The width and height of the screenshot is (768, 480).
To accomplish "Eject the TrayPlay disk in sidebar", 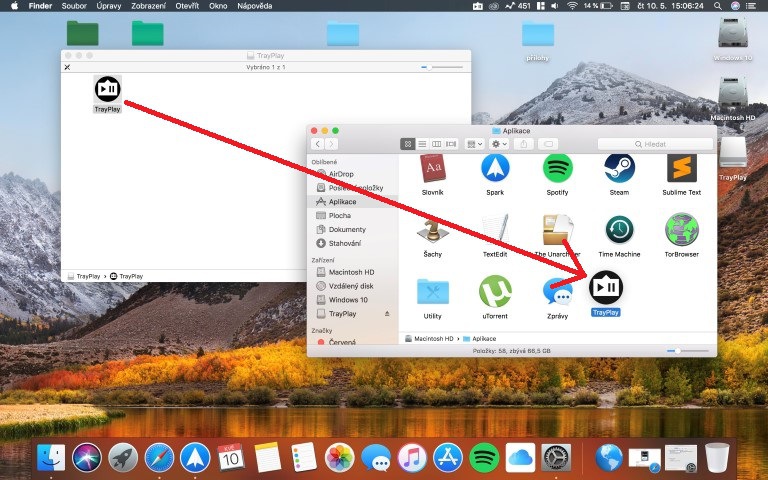I will (x=387, y=313).
